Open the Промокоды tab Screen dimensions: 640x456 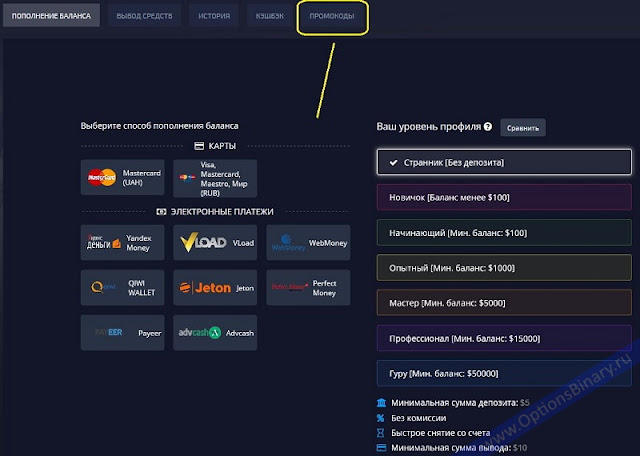click(x=332, y=16)
